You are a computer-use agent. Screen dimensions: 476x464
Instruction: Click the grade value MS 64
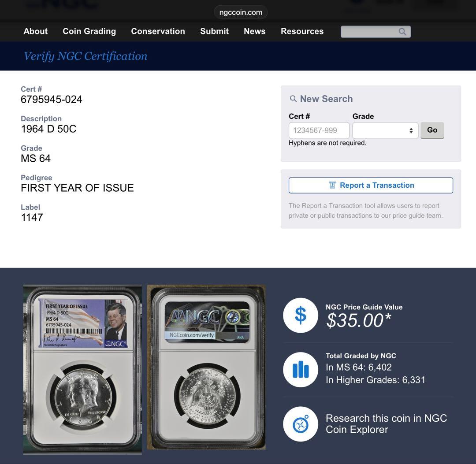tap(36, 158)
